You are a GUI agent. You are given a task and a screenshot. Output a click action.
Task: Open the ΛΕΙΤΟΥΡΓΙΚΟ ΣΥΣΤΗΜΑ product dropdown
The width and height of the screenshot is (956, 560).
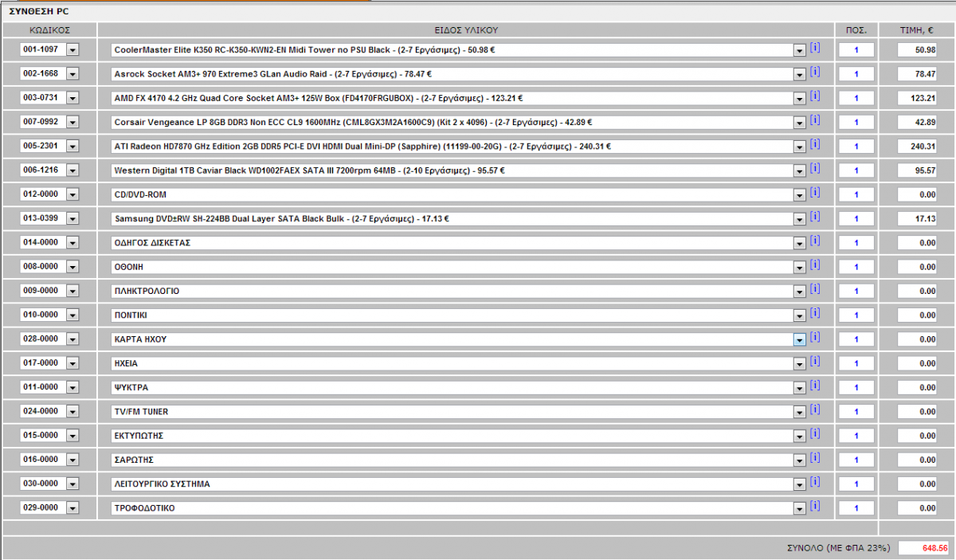click(800, 484)
